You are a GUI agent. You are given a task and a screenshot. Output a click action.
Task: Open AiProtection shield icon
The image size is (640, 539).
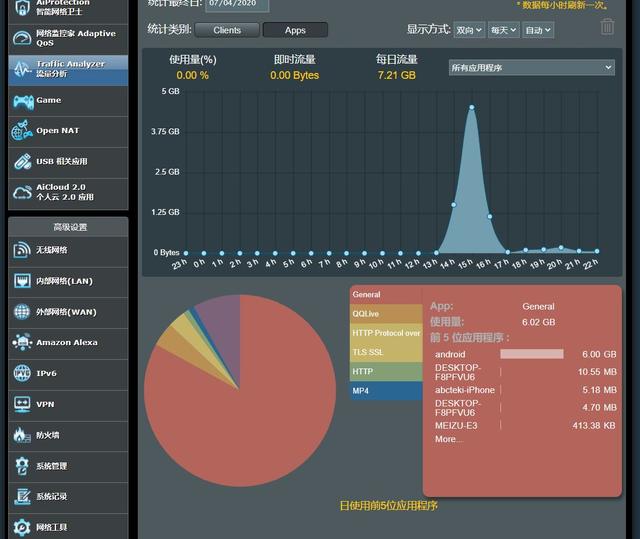[x=22, y=7]
